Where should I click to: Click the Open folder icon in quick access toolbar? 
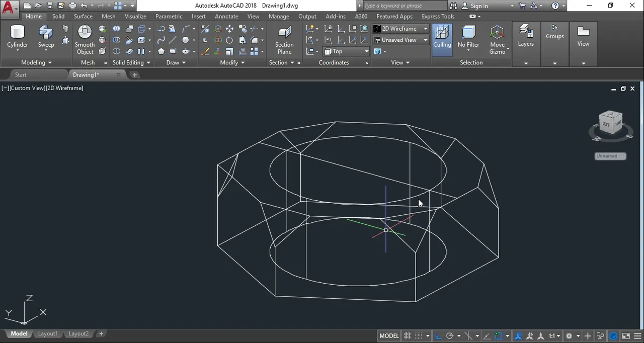coord(38,6)
